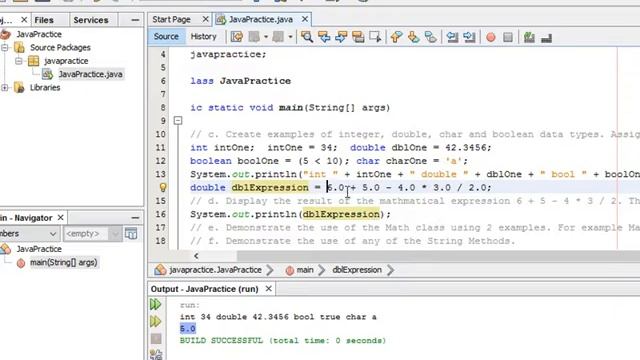Go to previous bookmark icon

[x=396, y=37]
